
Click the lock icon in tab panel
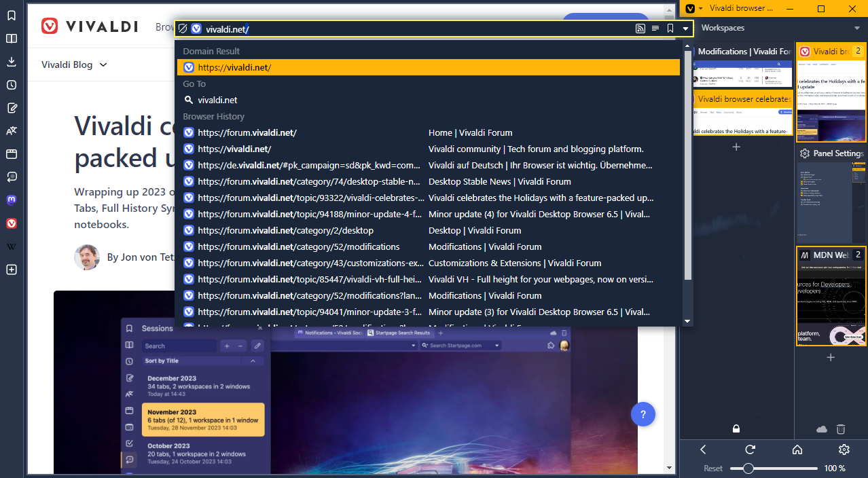736,429
